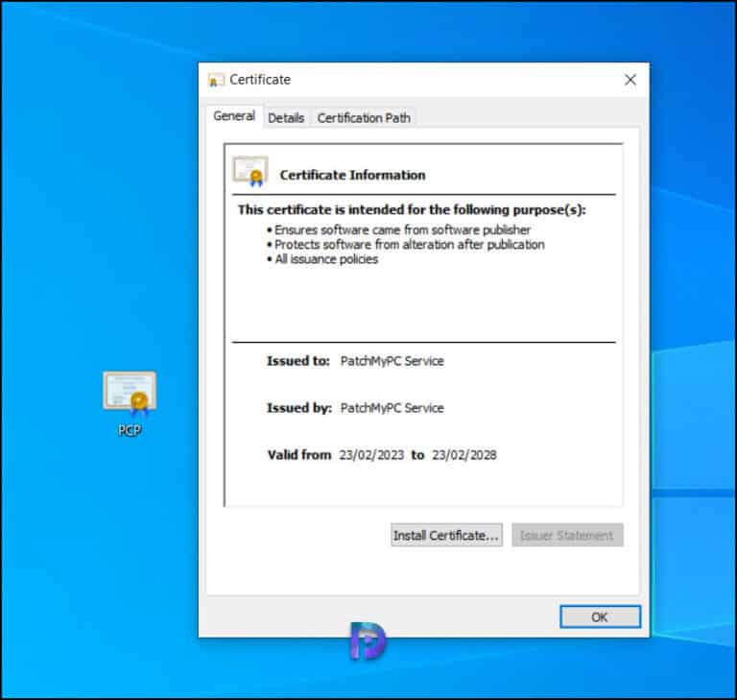The height and width of the screenshot is (700, 737).
Task: Click the 'Valid from' label
Action: pos(299,455)
